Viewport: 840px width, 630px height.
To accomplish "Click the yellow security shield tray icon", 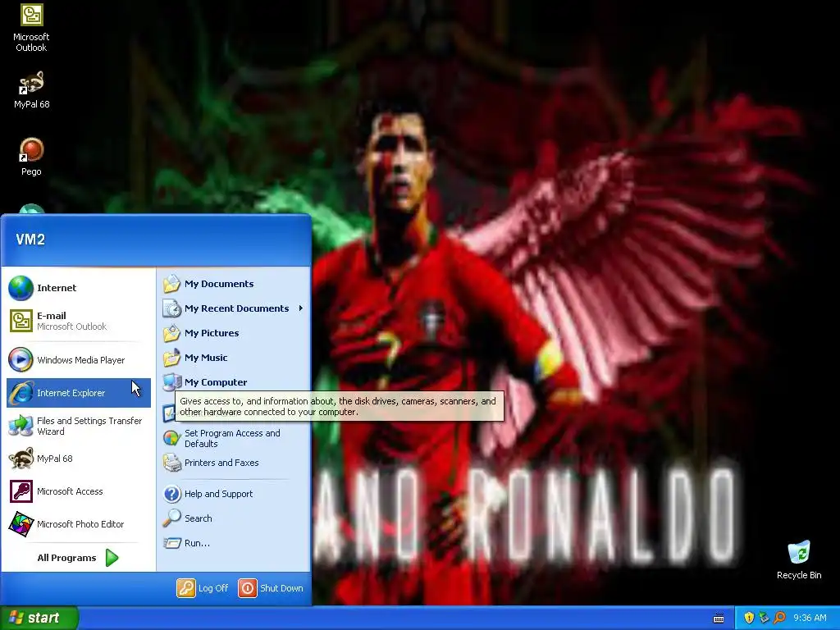I will click(749, 619).
